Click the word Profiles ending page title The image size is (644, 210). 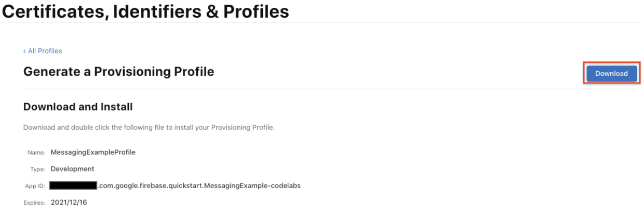click(x=256, y=11)
